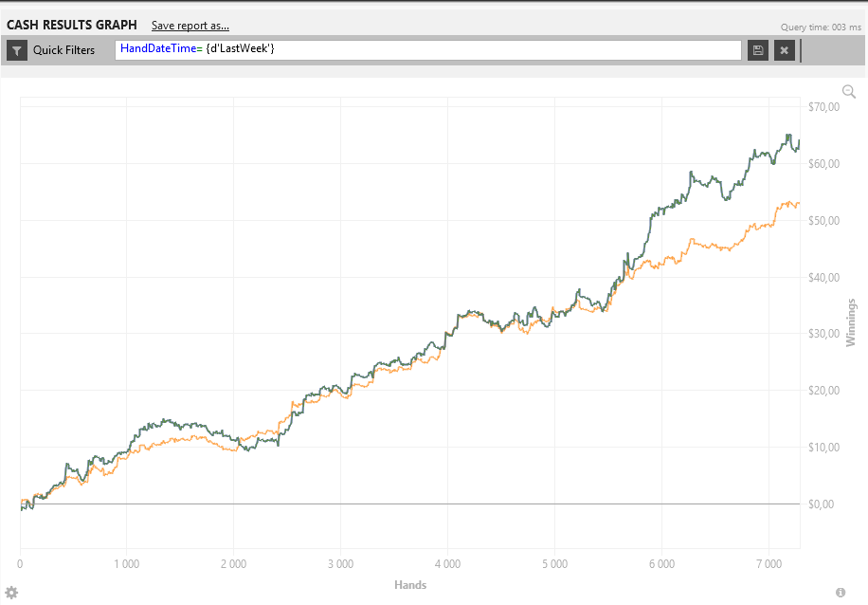Screen dimensions: 868x605
Task: Select the 4 000 tick on Hands axis
Action: [447, 564]
